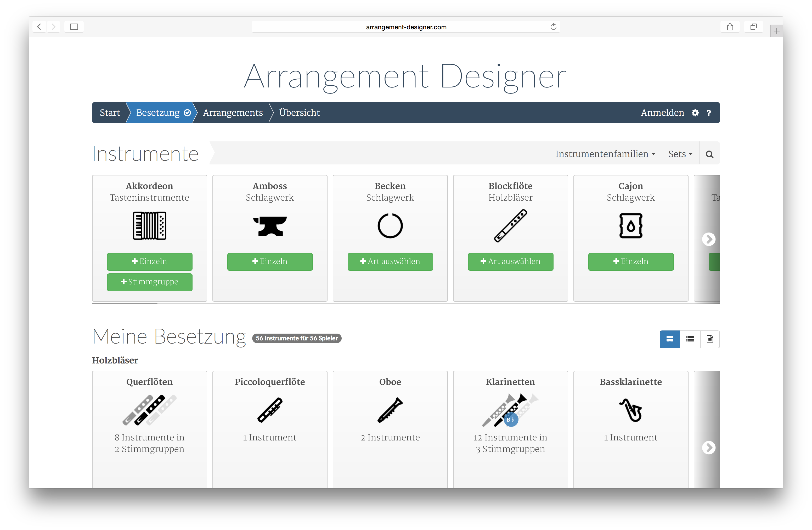Click the Blockflöte recorder icon
The image size is (812, 530).
[x=510, y=226]
